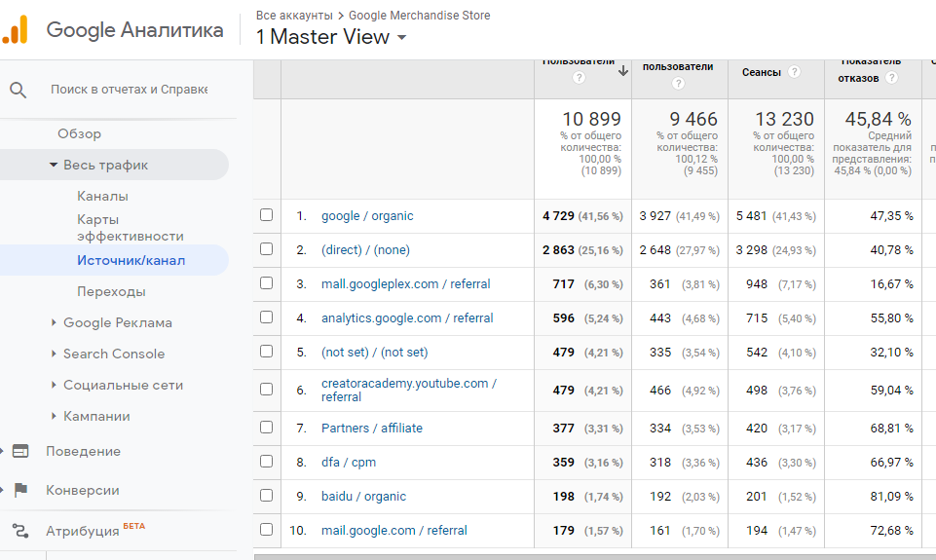Click the total sessions value 13 230
Screen dimensions: 936x560
coord(784,119)
